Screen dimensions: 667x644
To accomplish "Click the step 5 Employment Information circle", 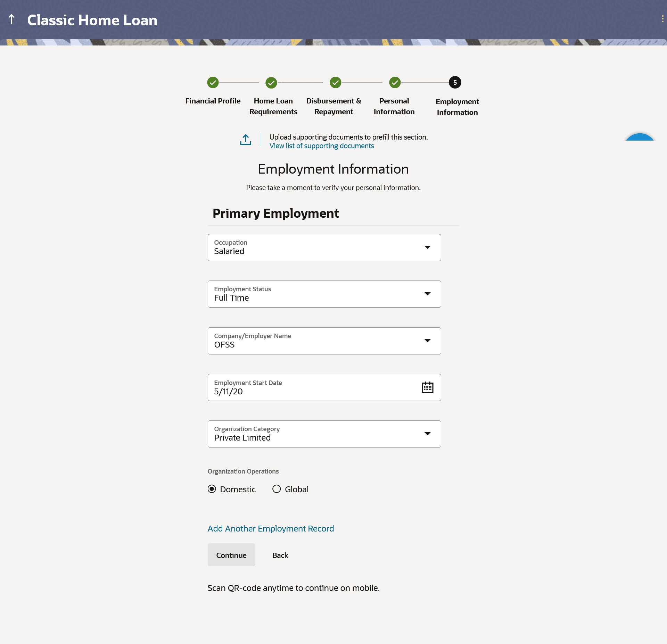I will pyautogui.click(x=455, y=83).
